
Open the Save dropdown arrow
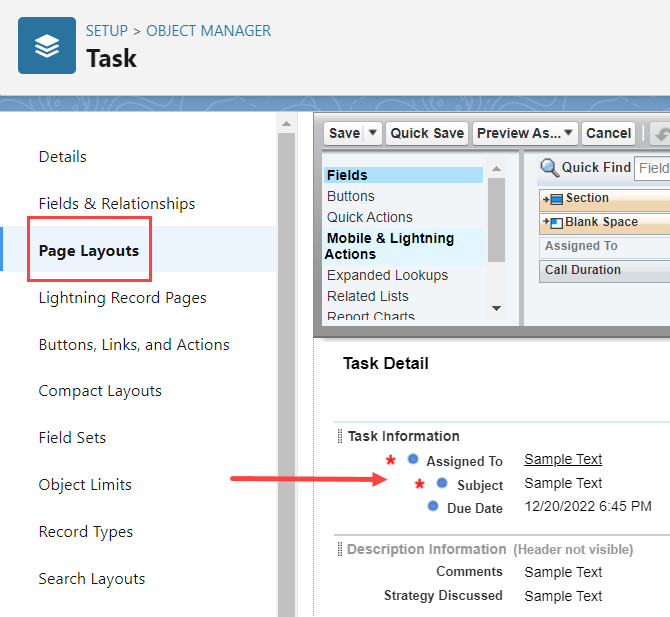point(373,133)
